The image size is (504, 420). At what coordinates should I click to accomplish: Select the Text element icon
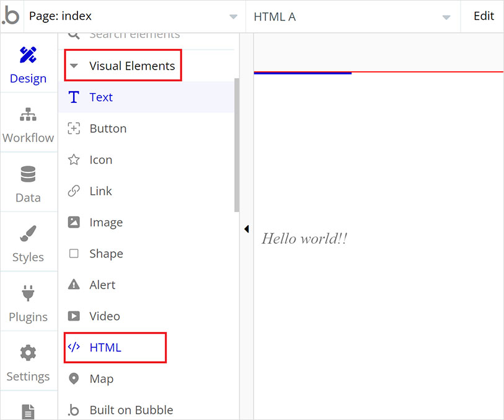pos(74,97)
